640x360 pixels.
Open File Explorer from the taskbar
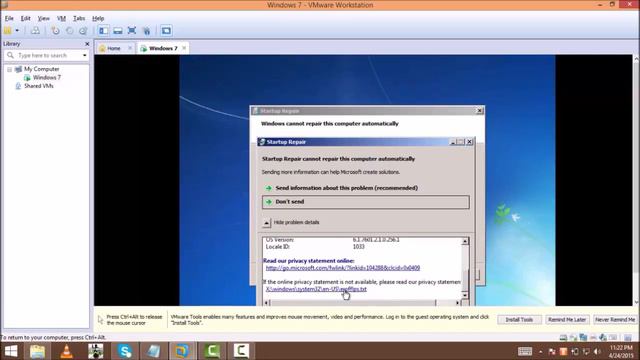(x=38, y=351)
